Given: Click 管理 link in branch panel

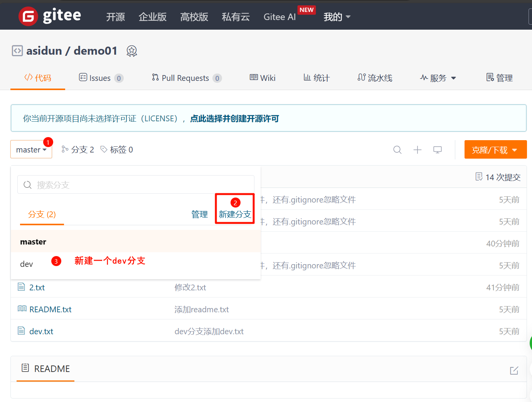Looking at the screenshot, I should 200,214.
